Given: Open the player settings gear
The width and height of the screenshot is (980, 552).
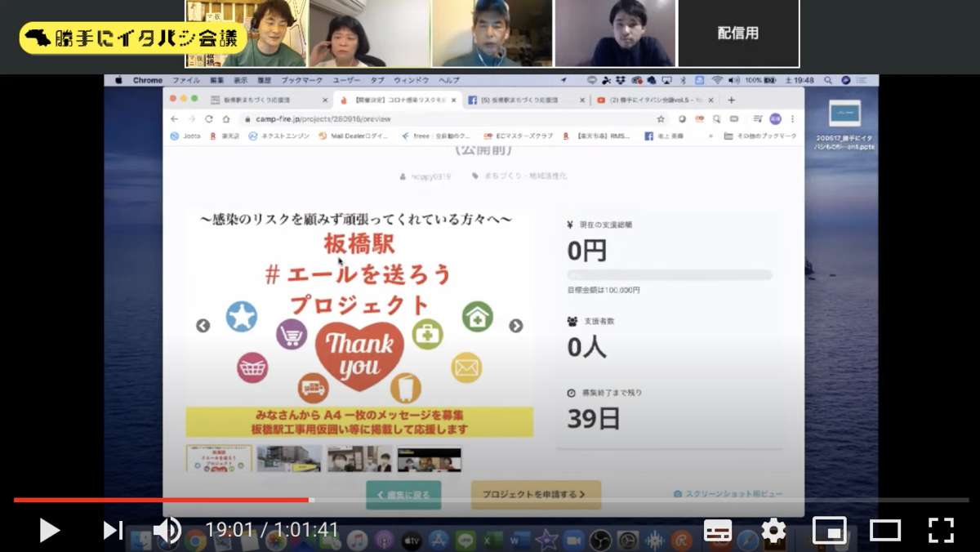Looking at the screenshot, I should pos(773,531).
